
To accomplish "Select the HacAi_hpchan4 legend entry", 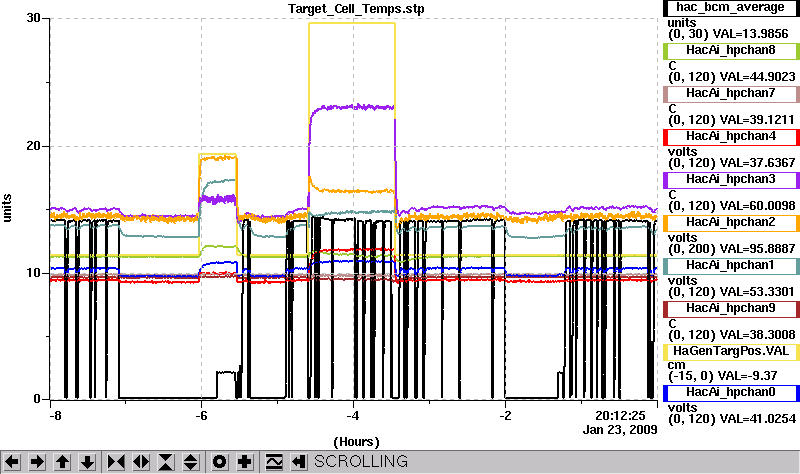I will (731, 137).
